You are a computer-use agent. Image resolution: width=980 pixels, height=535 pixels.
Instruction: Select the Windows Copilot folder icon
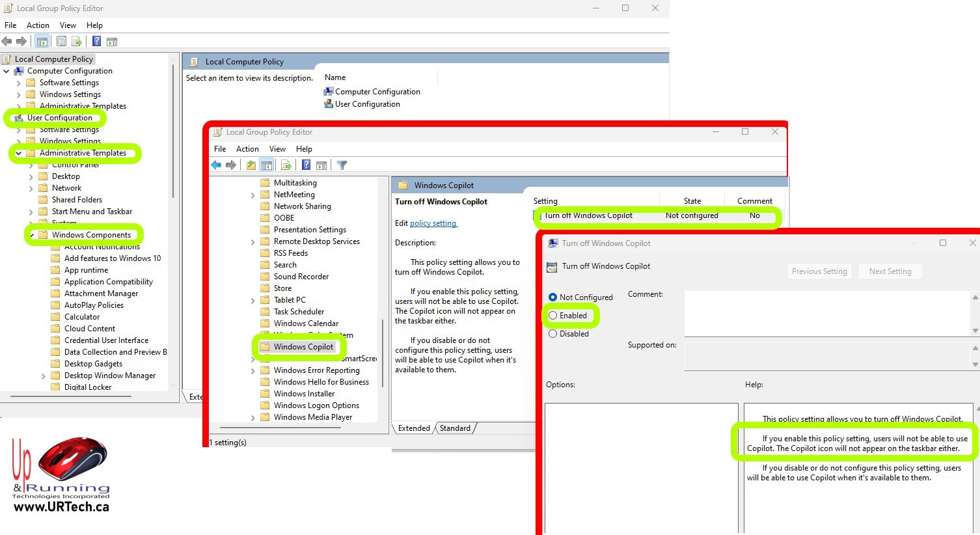point(265,347)
